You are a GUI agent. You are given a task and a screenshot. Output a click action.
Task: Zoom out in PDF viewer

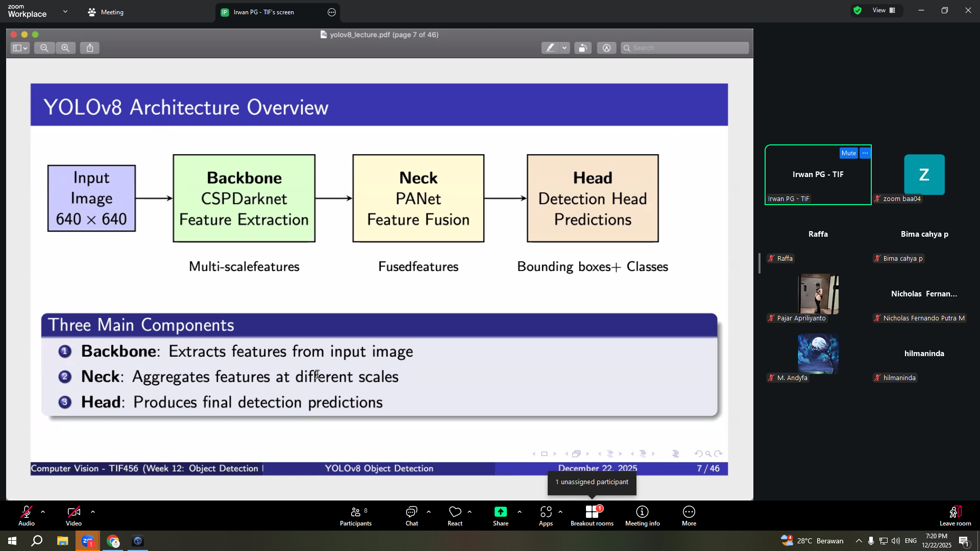[x=44, y=48]
